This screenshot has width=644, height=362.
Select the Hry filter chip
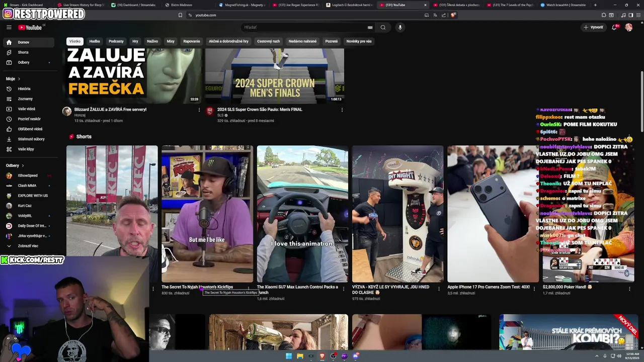(x=135, y=41)
